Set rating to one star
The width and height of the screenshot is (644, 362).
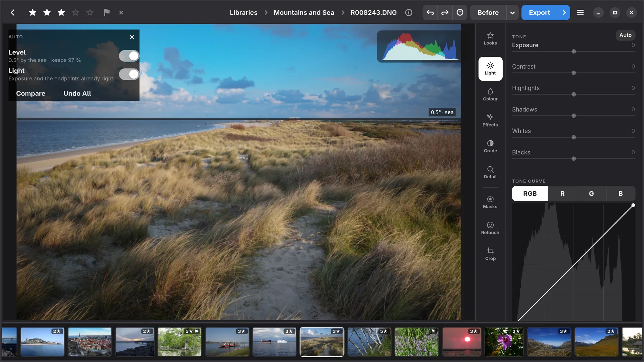33,13
